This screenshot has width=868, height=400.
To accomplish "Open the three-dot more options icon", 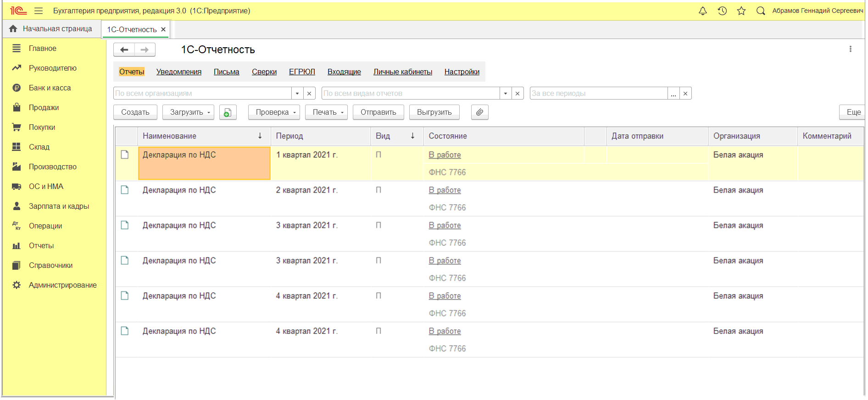I will tap(850, 49).
